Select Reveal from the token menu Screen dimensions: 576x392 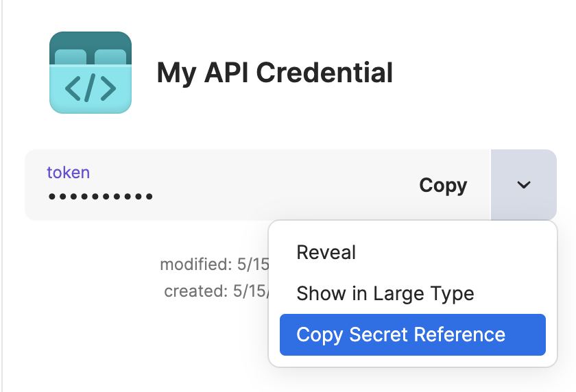pyautogui.click(x=326, y=252)
